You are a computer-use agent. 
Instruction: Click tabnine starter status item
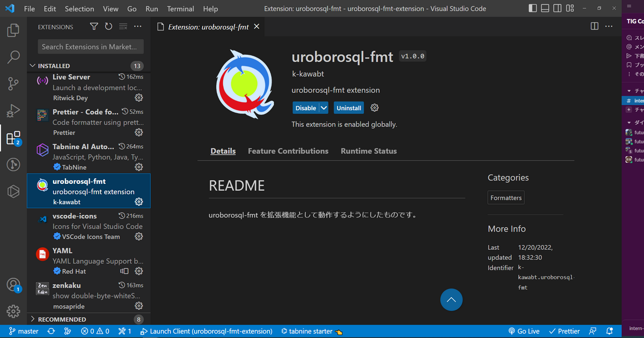(311, 332)
